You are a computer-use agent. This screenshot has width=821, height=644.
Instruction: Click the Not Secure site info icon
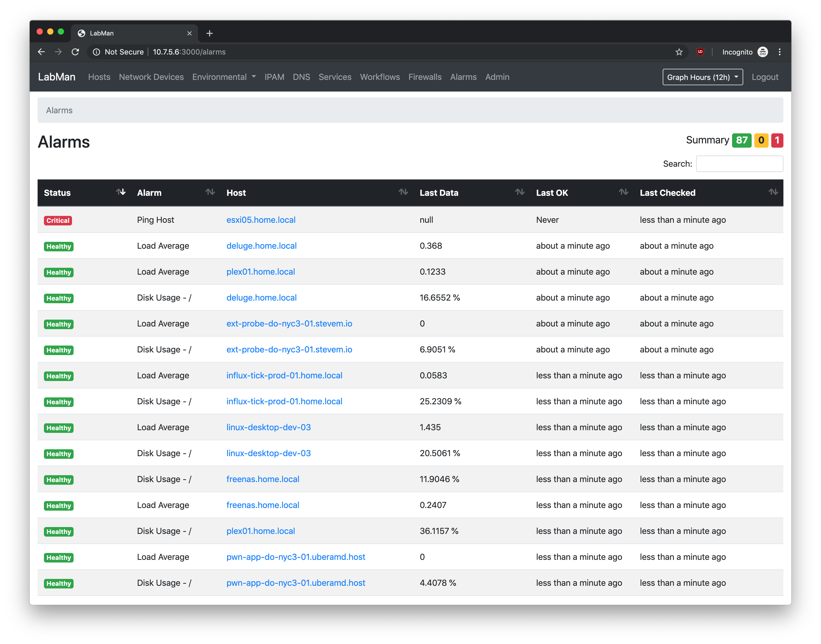tap(97, 52)
